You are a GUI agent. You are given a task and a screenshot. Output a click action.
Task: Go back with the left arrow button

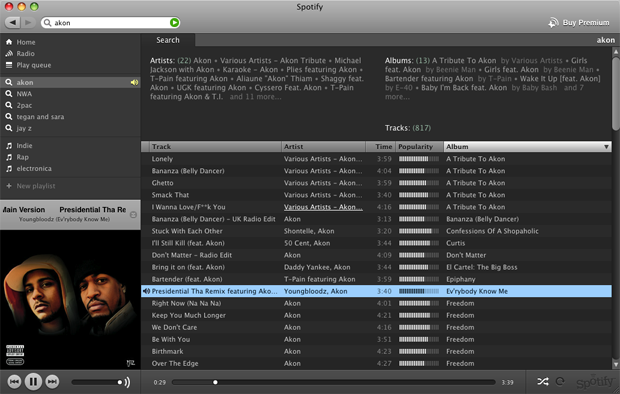tap(13, 23)
